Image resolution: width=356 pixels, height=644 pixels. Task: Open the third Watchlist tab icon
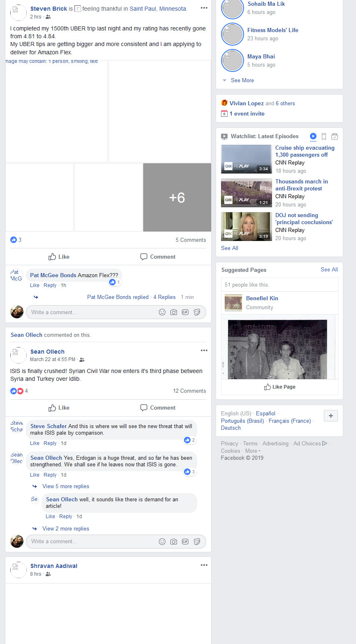(335, 136)
